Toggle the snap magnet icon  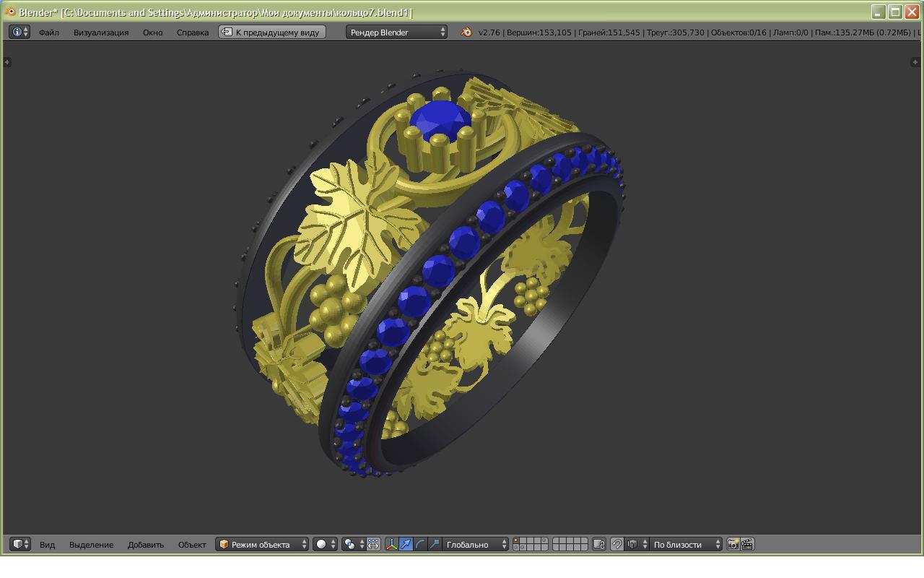616,544
